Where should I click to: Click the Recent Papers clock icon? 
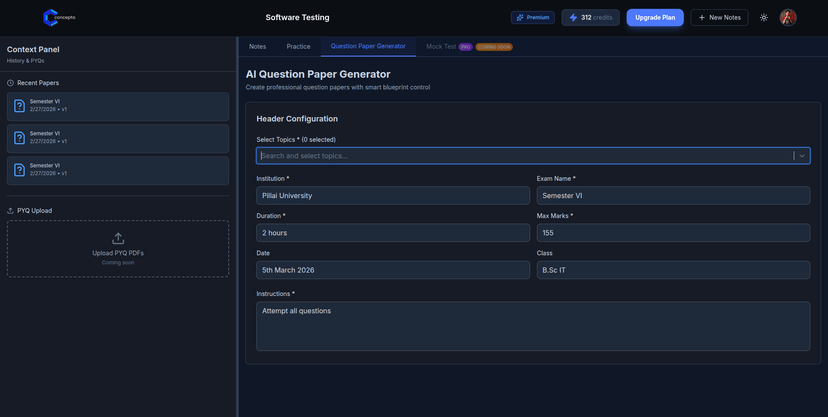click(x=10, y=83)
